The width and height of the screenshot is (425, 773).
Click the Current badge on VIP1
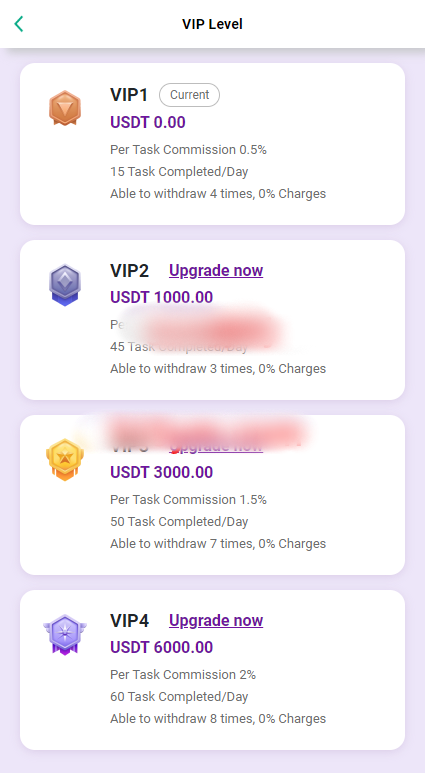(189, 95)
